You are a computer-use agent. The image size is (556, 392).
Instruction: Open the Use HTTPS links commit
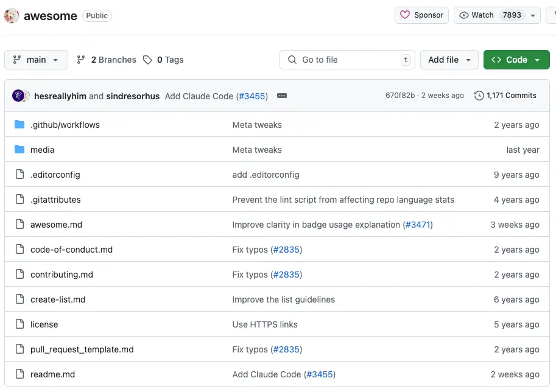coord(265,324)
